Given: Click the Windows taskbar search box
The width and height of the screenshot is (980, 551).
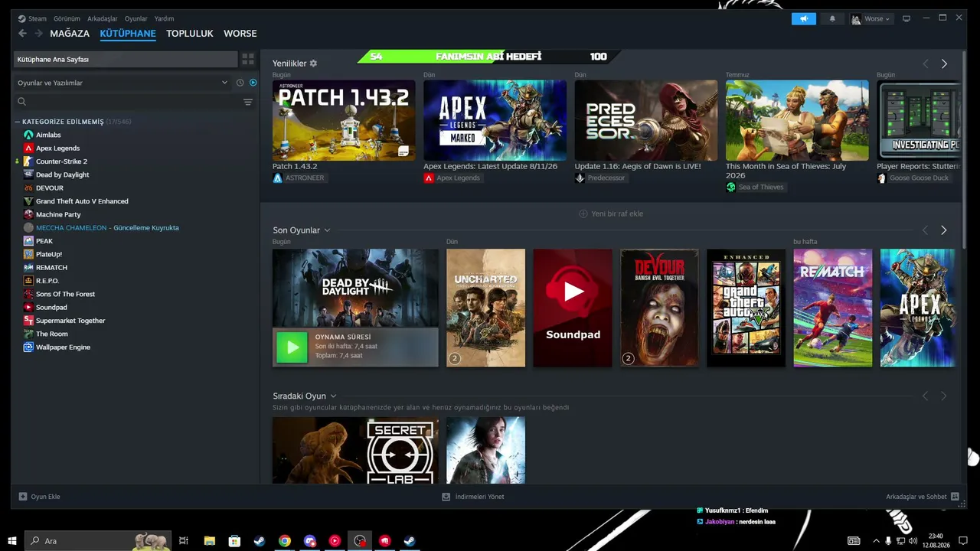Looking at the screenshot, I should 98,541.
